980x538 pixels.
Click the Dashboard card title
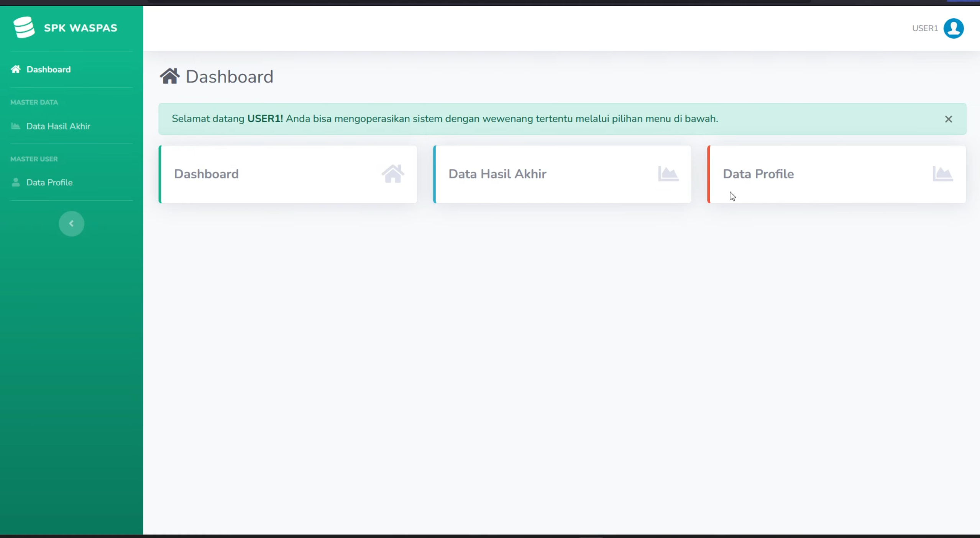pyautogui.click(x=206, y=174)
